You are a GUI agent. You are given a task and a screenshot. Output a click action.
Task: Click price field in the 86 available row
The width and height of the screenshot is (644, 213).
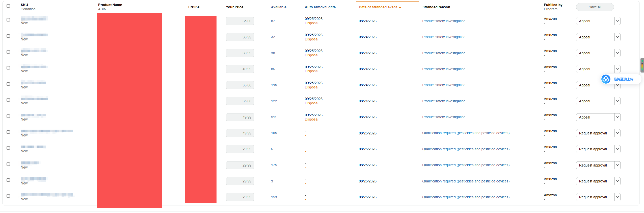point(240,69)
